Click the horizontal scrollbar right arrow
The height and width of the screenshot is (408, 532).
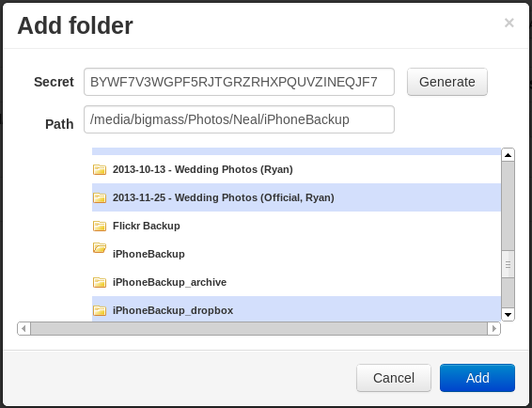[x=494, y=329]
